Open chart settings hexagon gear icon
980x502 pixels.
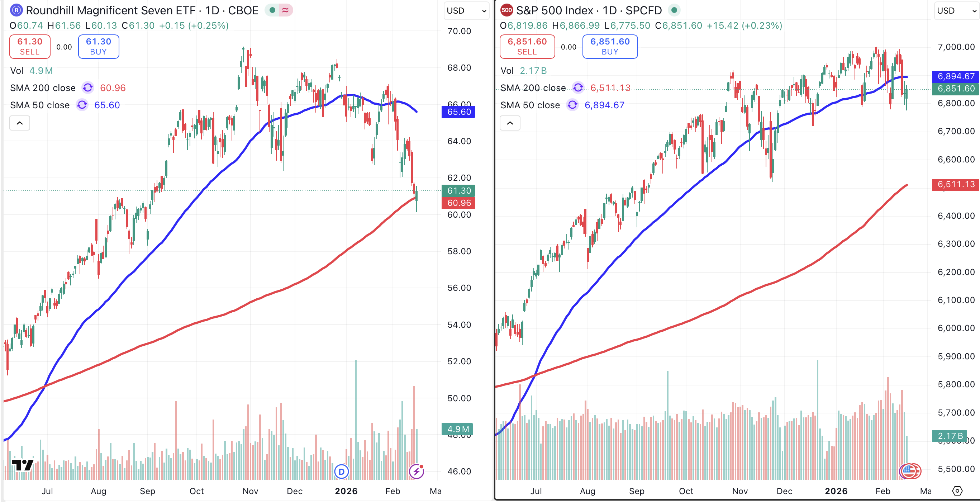click(x=957, y=491)
